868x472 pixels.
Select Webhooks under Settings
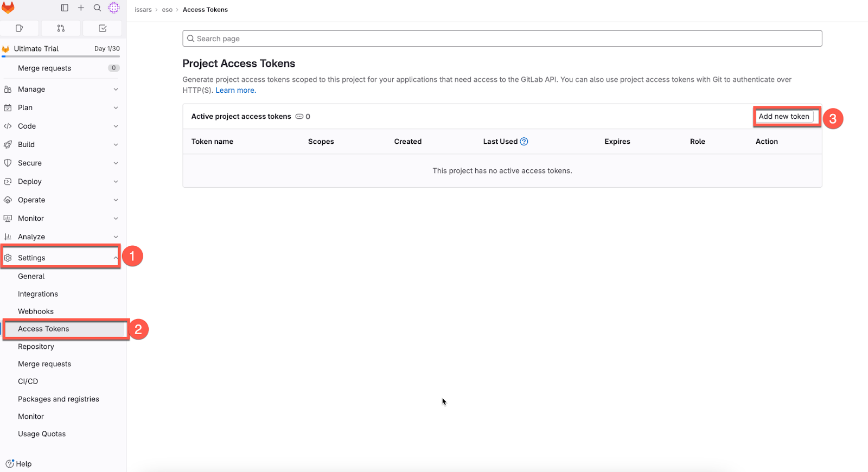(x=36, y=311)
